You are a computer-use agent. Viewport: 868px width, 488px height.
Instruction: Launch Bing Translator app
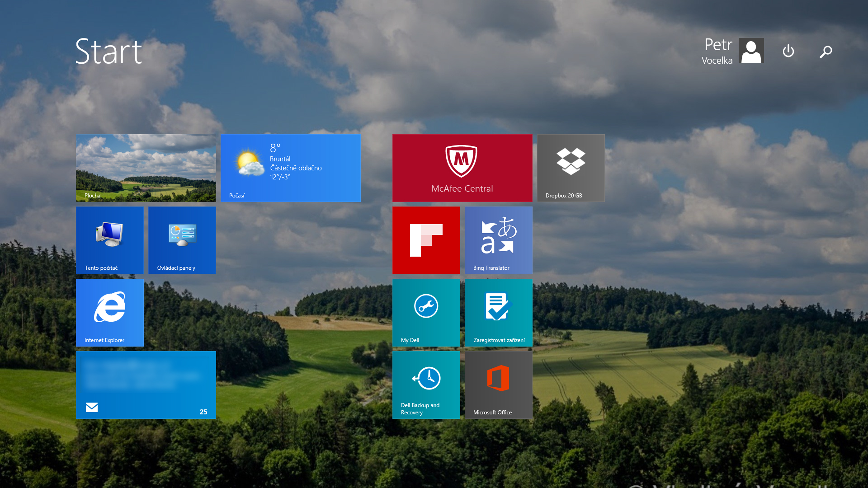[x=498, y=240]
